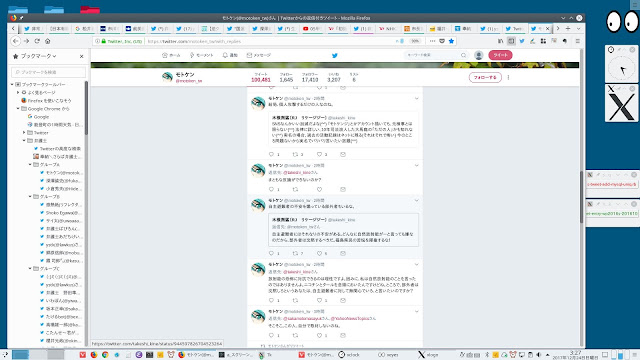
Task: Click the page vertical scrollbar thumb
Action: click(x=581, y=197)
